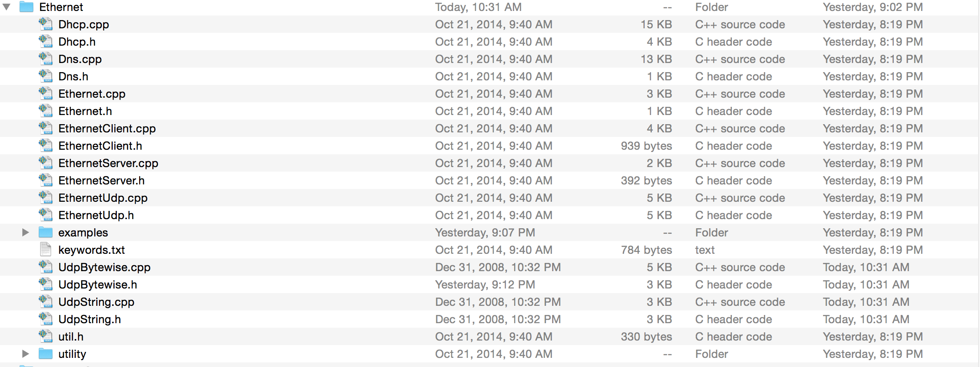Expand the utility folder
The height and width of the screenshot is (367, 980).
coord(26,354)
